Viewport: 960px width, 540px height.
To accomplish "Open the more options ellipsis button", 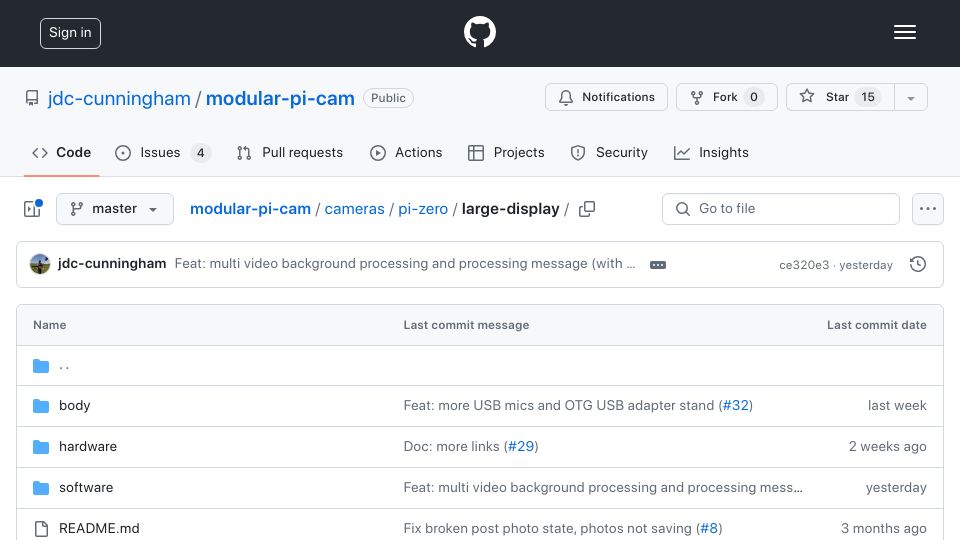I will (x=928, y=209).
